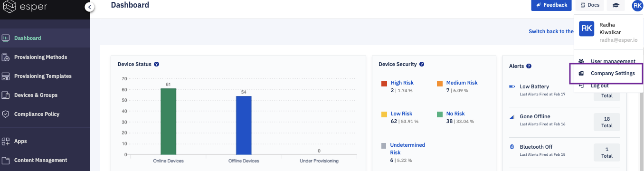The image size is (644, 171).
Task: Click the Feedback button
Action: click(x=551, y=5)
